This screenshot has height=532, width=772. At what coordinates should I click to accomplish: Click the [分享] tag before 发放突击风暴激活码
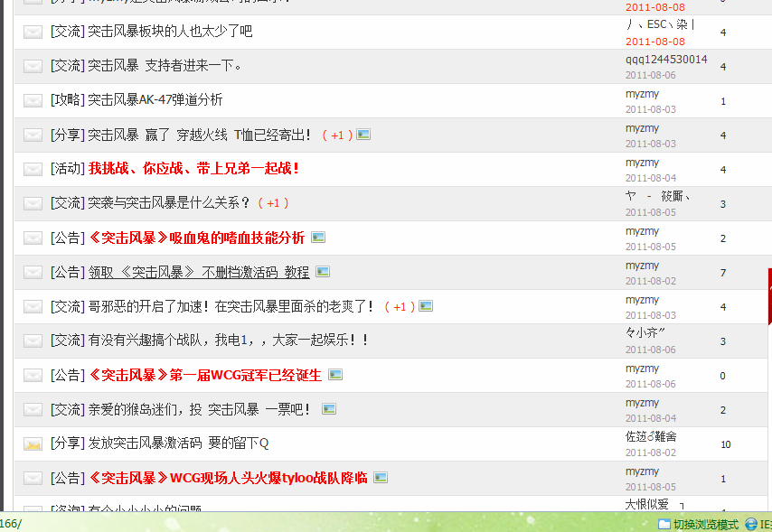click(x=68, y=443)
